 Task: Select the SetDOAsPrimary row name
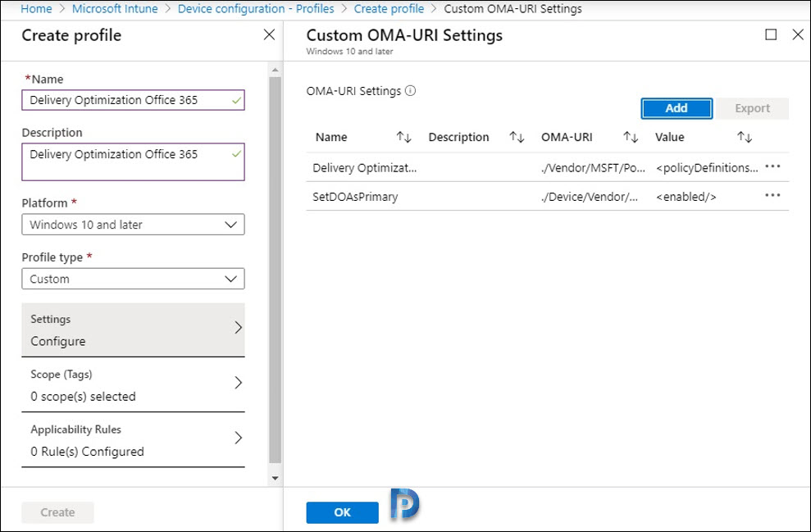tap(355, 197)
